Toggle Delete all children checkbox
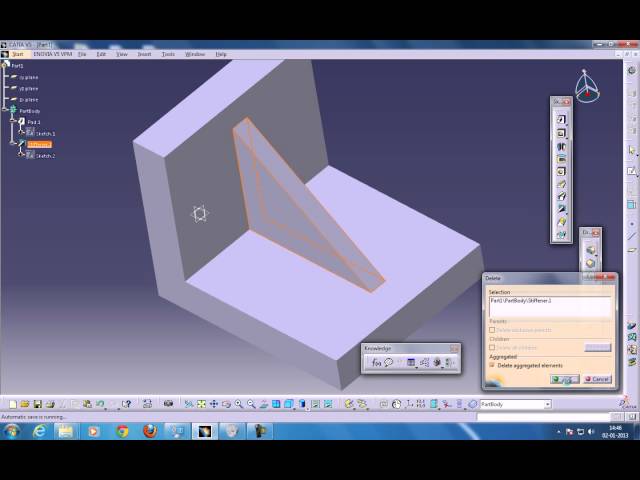 [492, 347]
